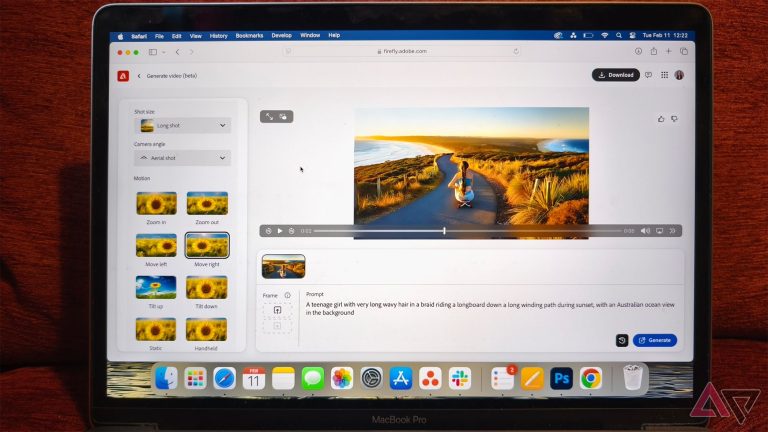Select the Move right motion
This screenshot has height=432, width=768.
pyautogui.click(x=207, y=245)
